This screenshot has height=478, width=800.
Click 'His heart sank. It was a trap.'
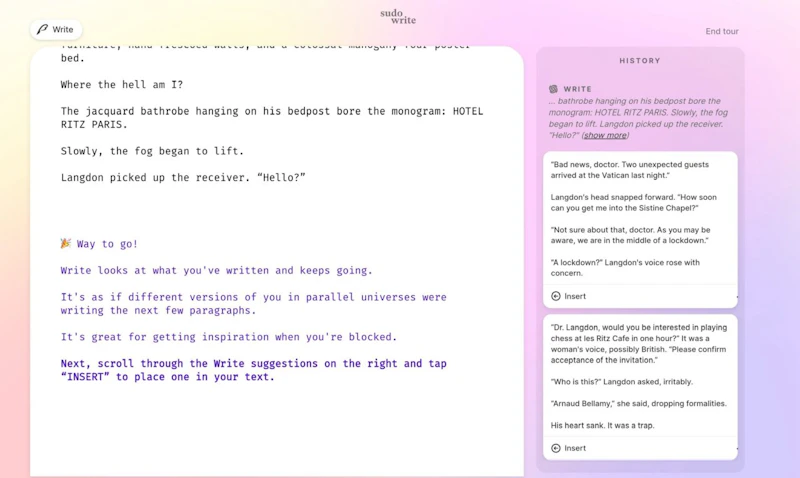[602, 425]
